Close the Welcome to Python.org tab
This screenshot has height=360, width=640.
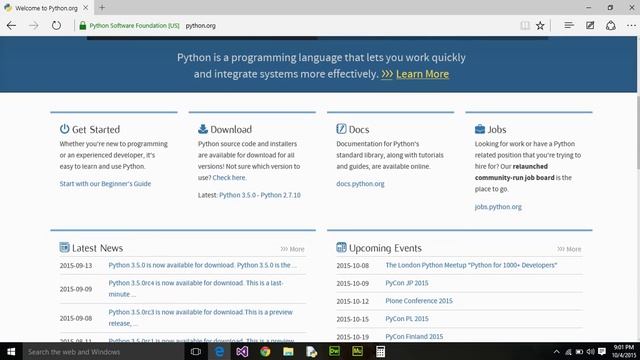(85, 7)
